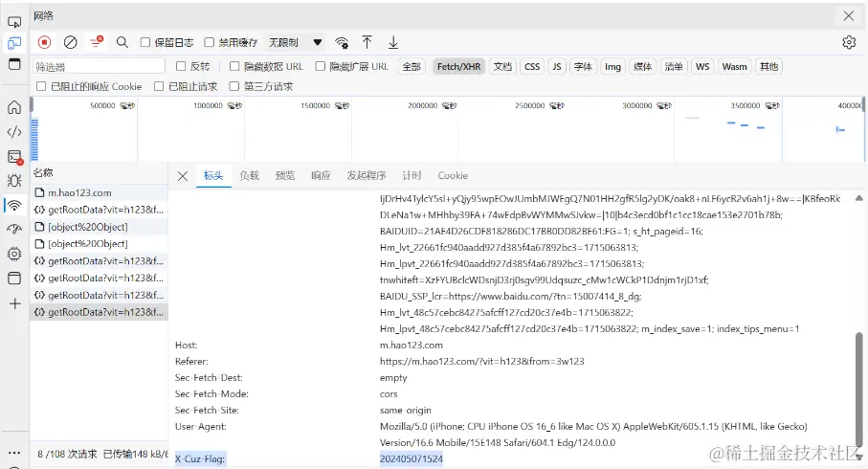Click the 名称 column header
Screen dimensions: 868x469
(x=100, y=172)
